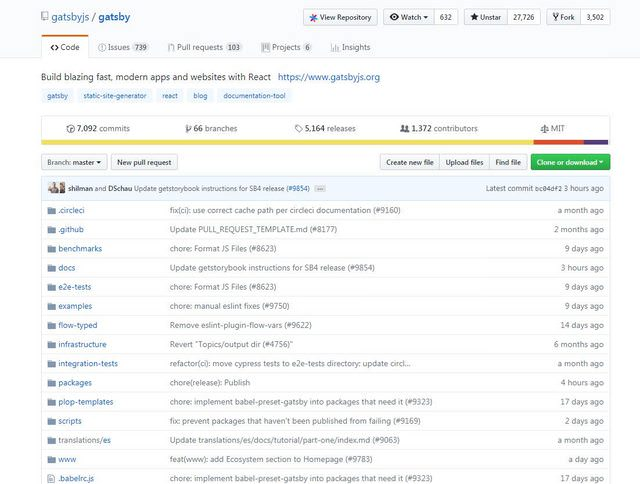Click the gatsby repository name link

[114, 17]
